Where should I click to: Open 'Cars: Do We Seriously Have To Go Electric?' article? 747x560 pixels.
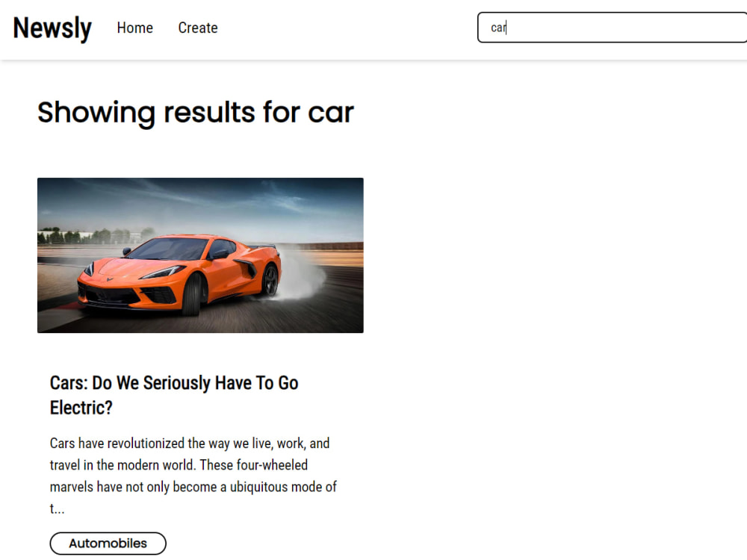(174, 395)
